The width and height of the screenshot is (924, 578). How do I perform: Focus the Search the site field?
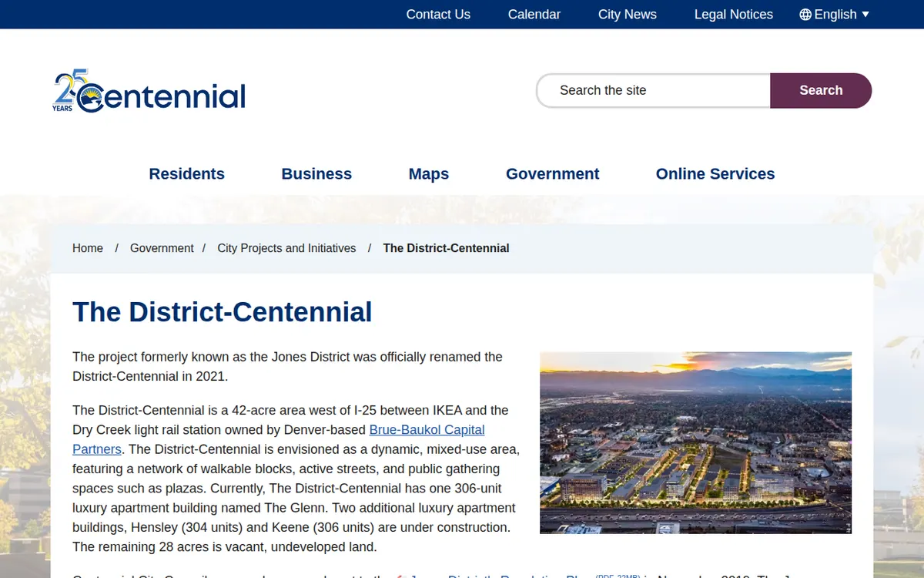[x=654, y=90]
